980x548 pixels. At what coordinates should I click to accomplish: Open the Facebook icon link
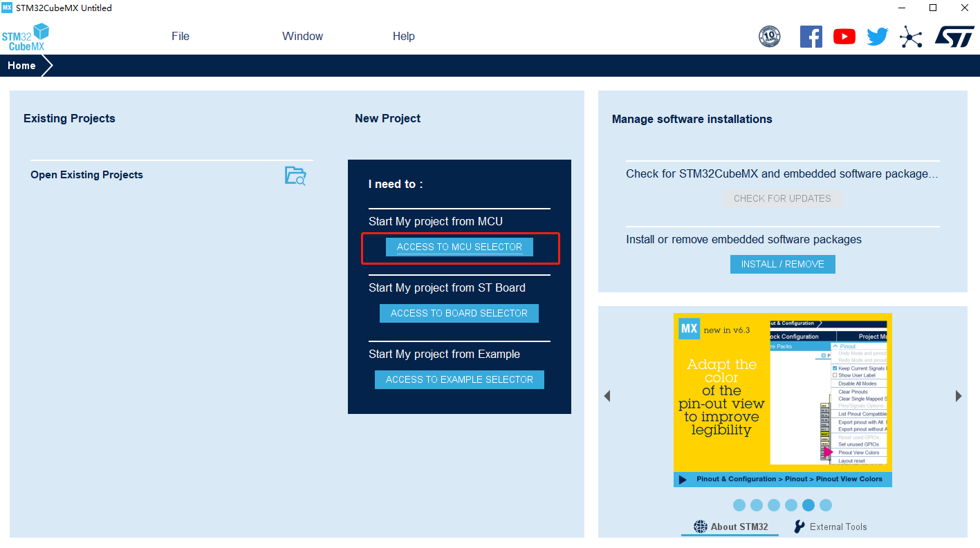coord(811,37)
